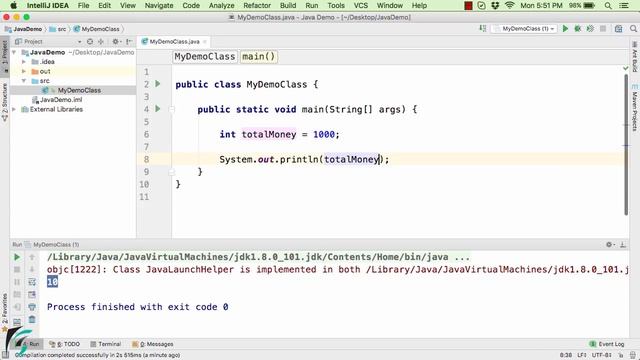Viewport: 640px width, 360px height.
Task: Open Ant Build side panel
Action: (x=635, y=56)
